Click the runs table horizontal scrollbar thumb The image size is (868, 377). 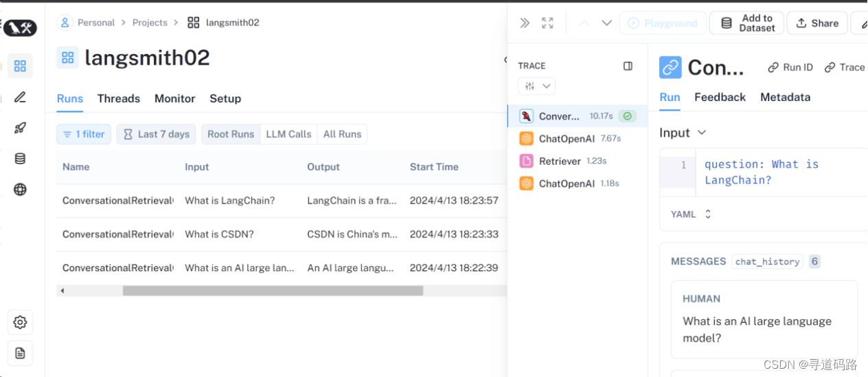tap(273, 291)
